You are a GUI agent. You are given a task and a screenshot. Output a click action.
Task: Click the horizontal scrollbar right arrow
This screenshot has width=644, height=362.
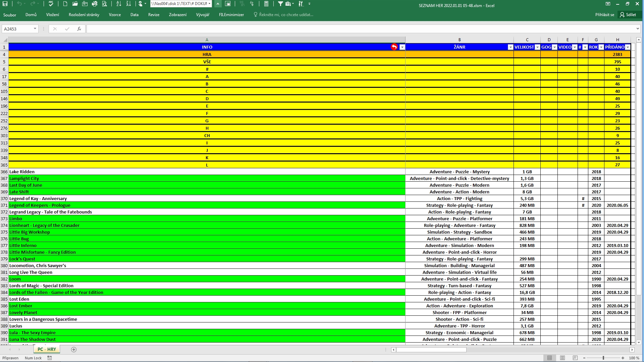click(632, 350)
